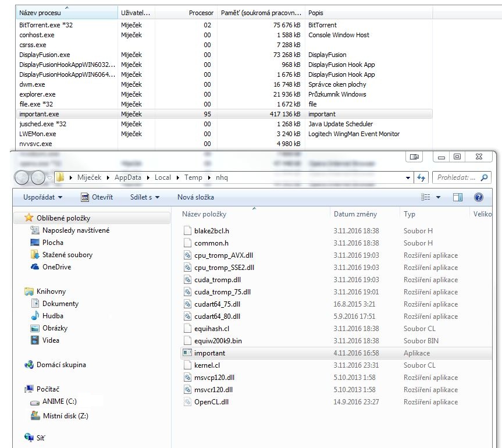Select Knihovny in the navigation pane
The width and height of the screenshot is (502, 448).
click(x=51, y=291)
